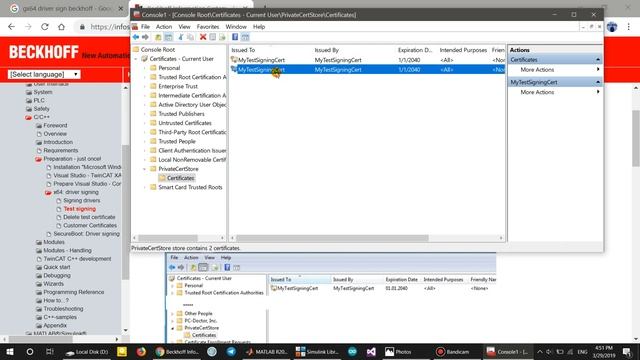Open MATLAB from the taskbar

point(267,352)
